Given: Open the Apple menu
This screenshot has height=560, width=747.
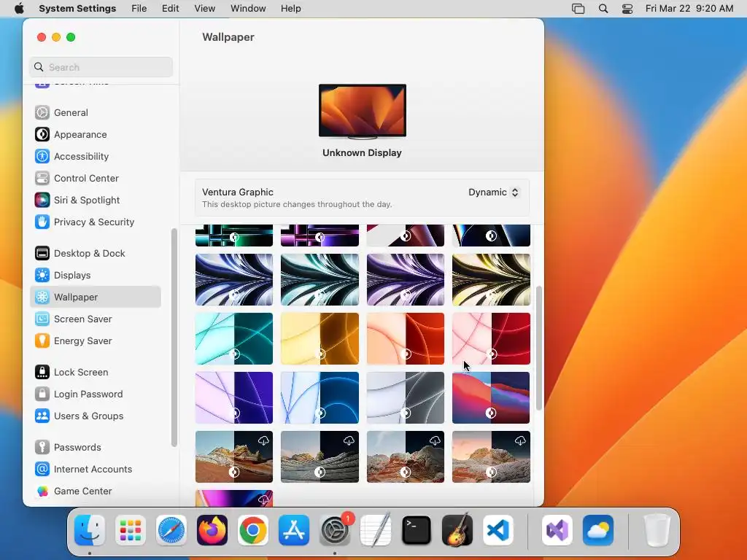Looking at the screenshot, I should tap(19, 9).
